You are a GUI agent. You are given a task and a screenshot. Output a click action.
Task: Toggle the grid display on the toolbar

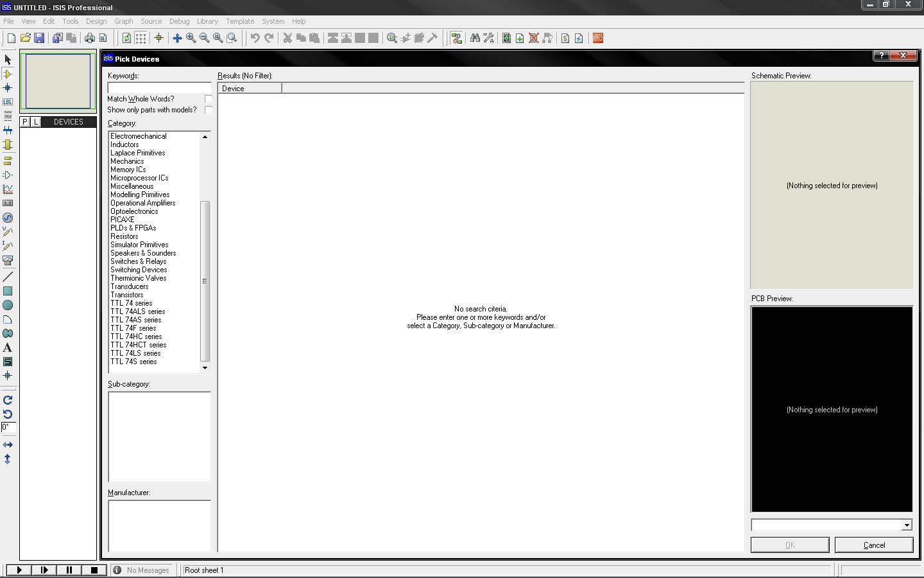click(x=139, y=38)
